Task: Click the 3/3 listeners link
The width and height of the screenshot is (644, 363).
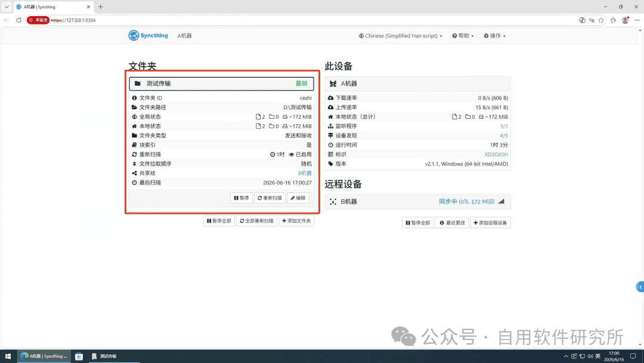Action: click(x=504, y=126)
